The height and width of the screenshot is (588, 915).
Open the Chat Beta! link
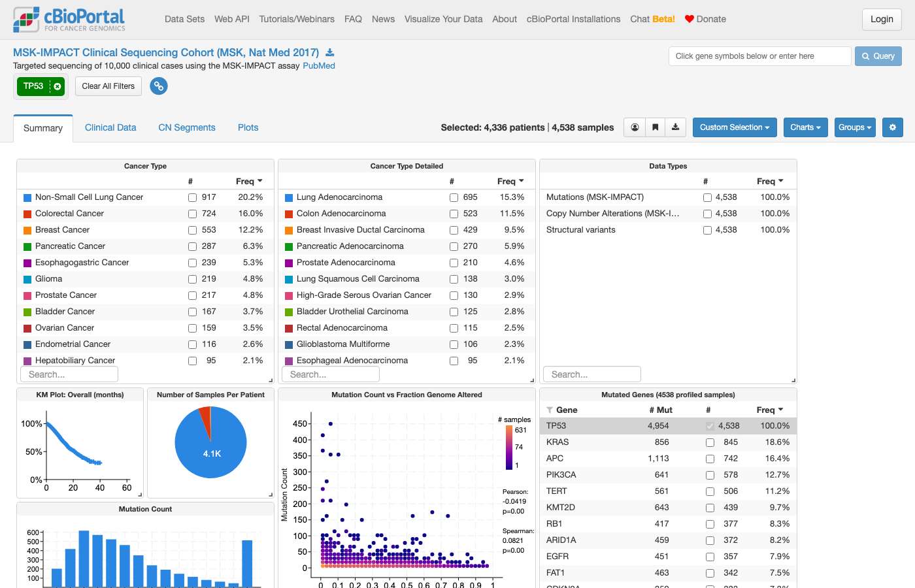[652, 19]
